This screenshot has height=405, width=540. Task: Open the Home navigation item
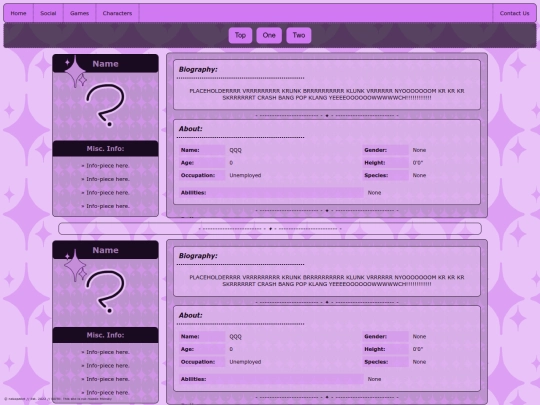pos(19,13)
